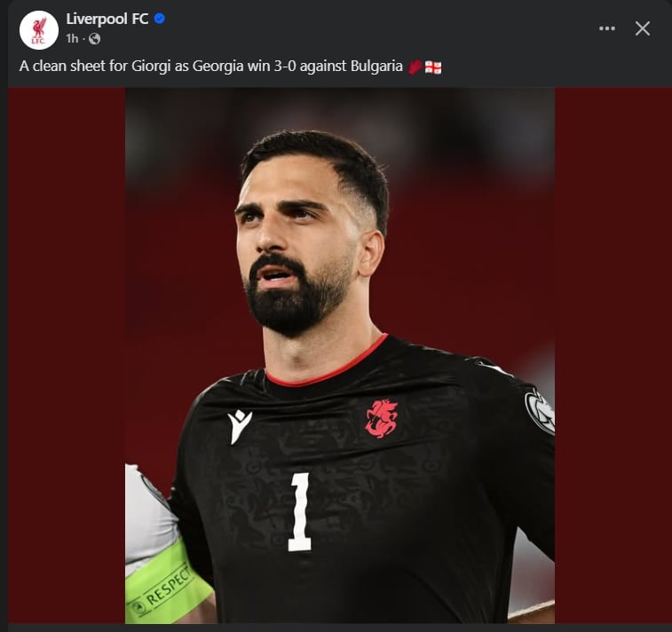
Task: Open the Liverpool FC page name link
Action: (107, 19)
